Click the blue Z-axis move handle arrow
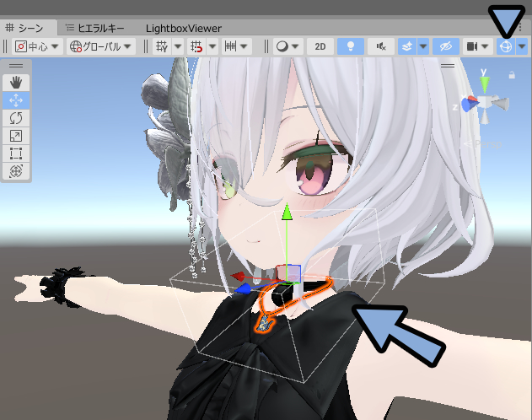Image resolution: width=532 pixels, height=420 pixels. click(243, 289)
